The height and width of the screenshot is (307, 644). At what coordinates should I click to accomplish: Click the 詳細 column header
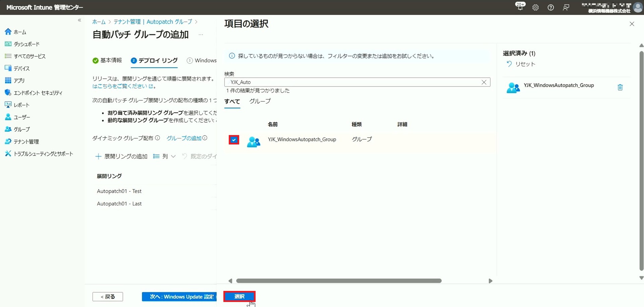402,124
